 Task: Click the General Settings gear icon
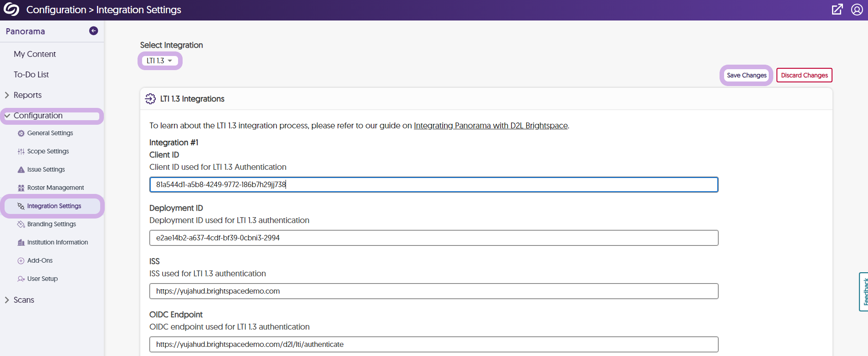[x=21, y=133]
